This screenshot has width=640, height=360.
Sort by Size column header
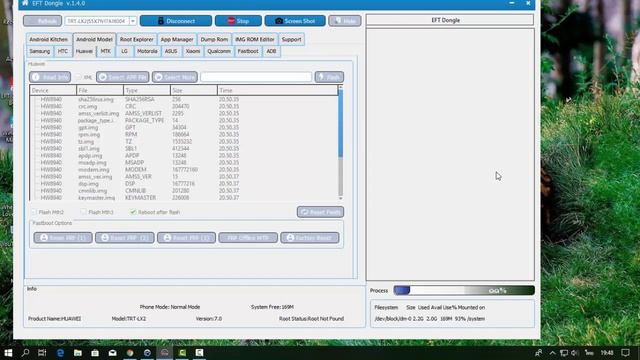pos(193,91)
